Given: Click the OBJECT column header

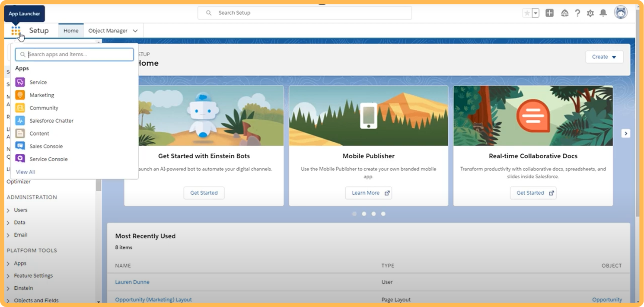Looking at the screenshot, I should click(612, 265).
